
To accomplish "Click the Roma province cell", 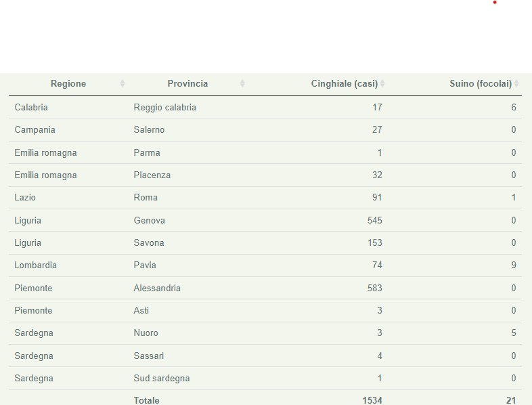I will coord(146,198).
